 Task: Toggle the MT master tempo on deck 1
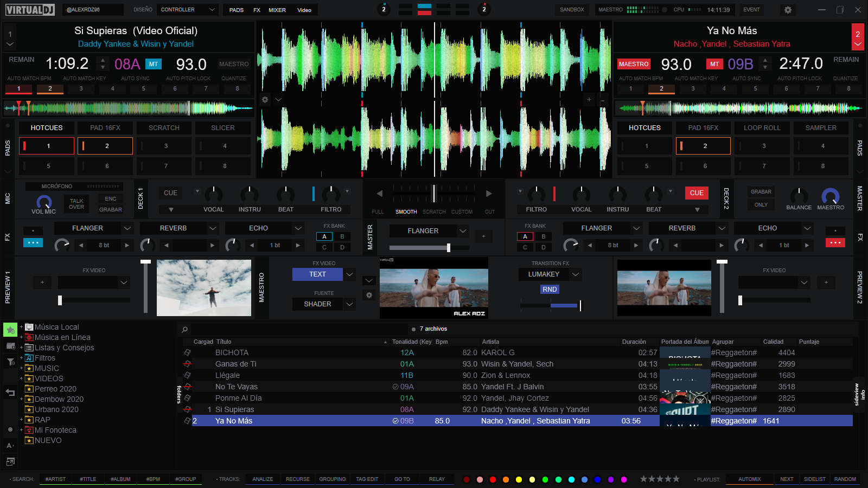[154, 64]
